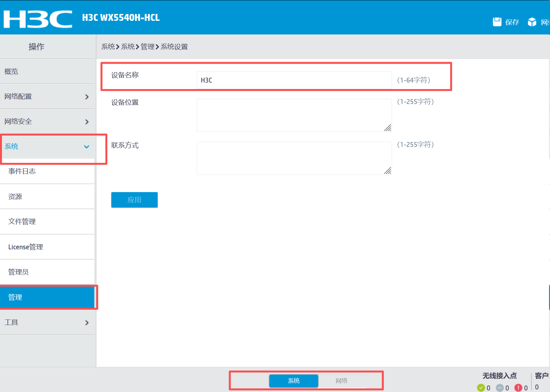
Task: Expand the 工具 menu chevron
Action: click(87, 322)
